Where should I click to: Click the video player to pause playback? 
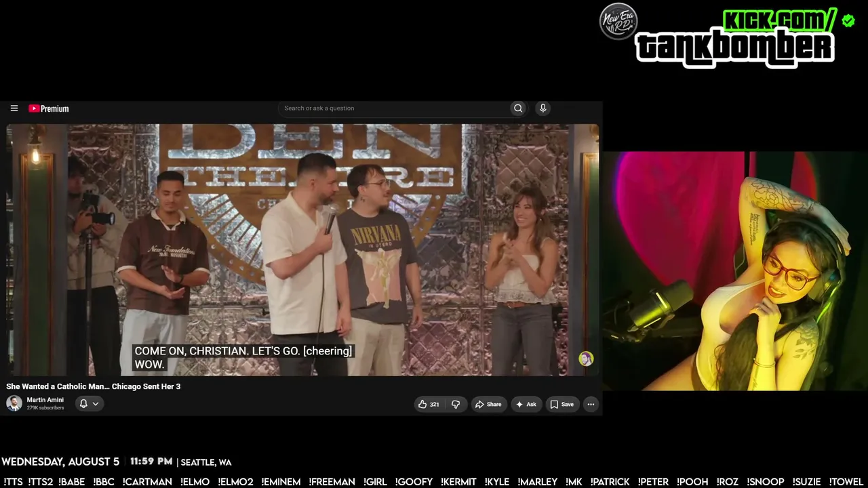(302, 249)
